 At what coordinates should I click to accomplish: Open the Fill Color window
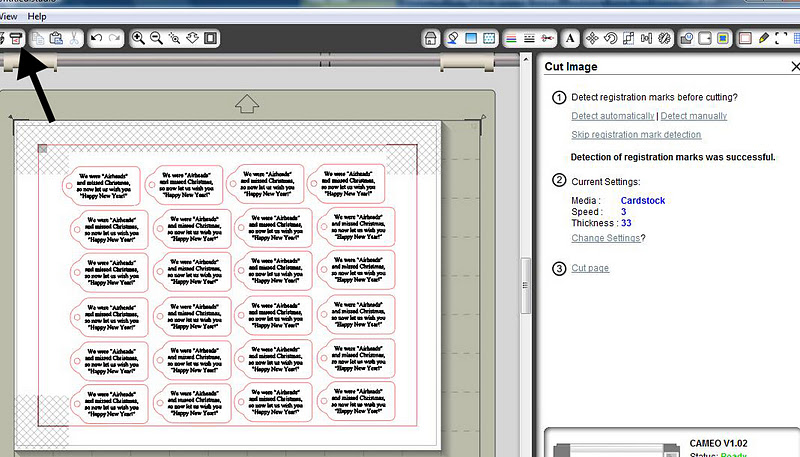453,38
